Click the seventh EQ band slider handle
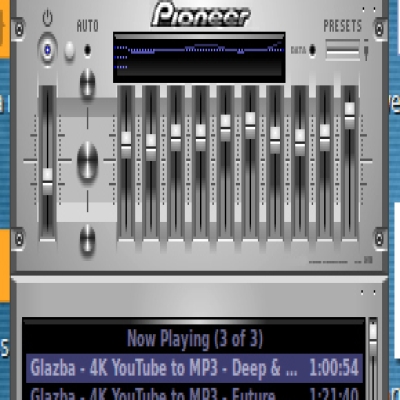The width and height of the screenshot is (400, 400). point(275,140)
